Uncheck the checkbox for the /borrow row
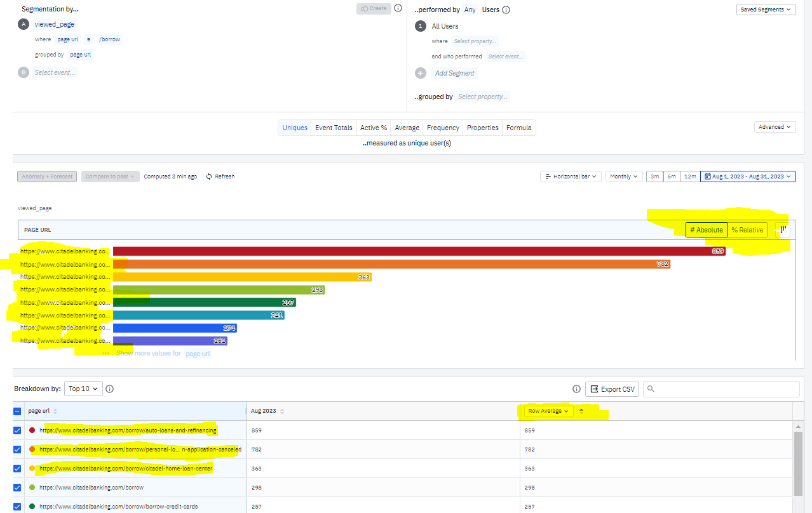Image resolution: width=812 pixels, height=513 pixels. 17,488
